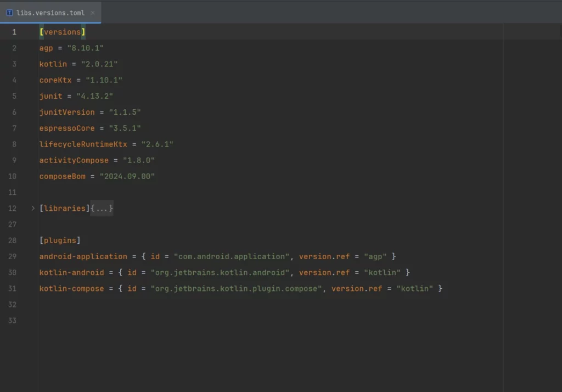Screen dimensions: 562x392
Task: Click the [versions] section header
Action: tap(62, 32)
